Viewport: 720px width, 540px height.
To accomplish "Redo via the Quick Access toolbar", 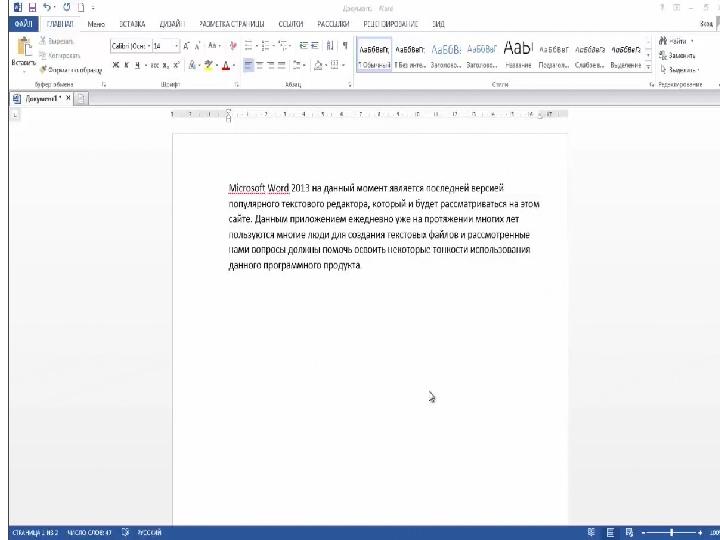I will click(66, 7).
